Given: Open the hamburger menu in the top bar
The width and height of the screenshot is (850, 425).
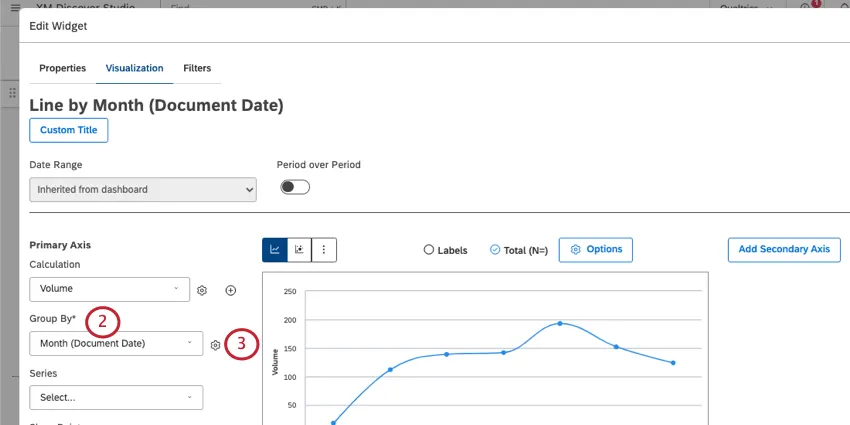Looking at the screenshot, I should pyautogui.click(x=14, y=7).
